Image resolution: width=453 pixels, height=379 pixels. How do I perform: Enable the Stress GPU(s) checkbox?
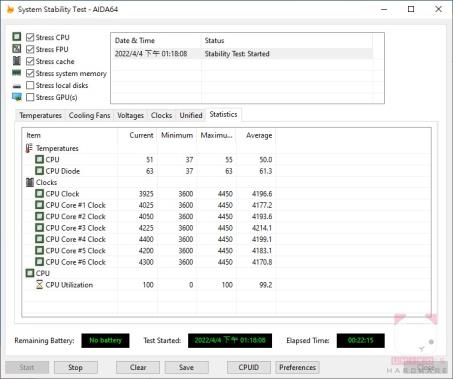click(30, 97)
